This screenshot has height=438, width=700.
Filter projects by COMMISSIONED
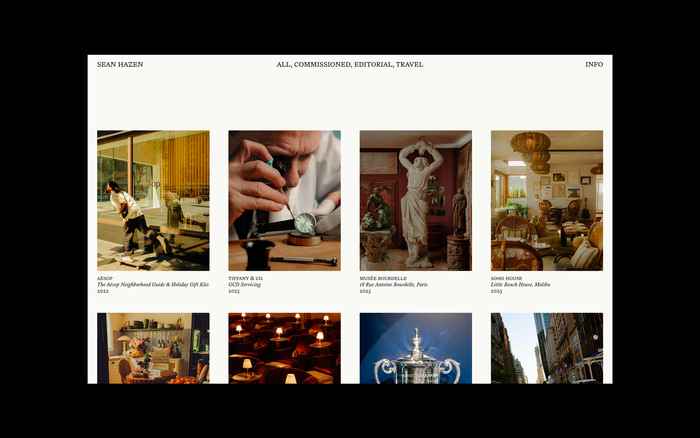tap(322, 64)
